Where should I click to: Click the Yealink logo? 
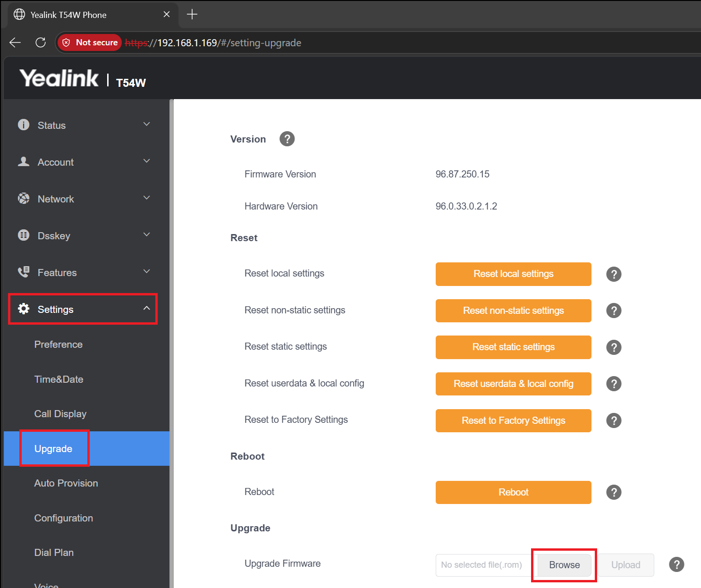pos(59,78)
